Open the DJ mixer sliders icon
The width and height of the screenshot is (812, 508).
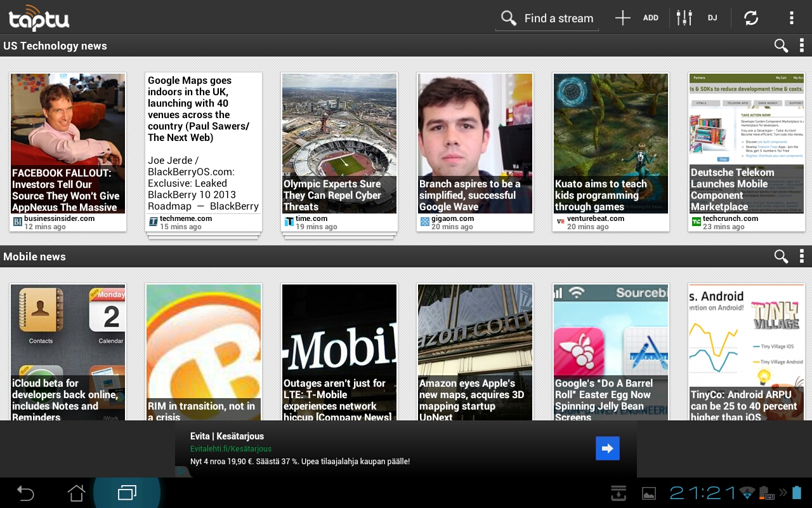pyautogui.click(x=684, y=18)
